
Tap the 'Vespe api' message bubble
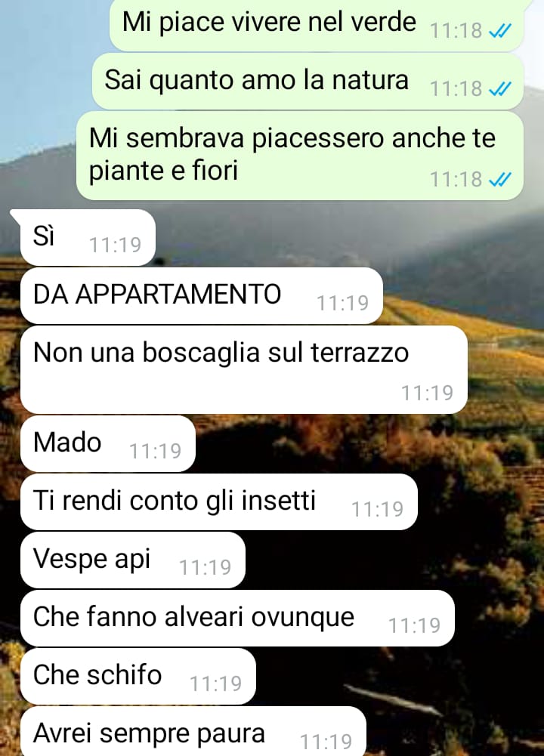tap(133, 560)
